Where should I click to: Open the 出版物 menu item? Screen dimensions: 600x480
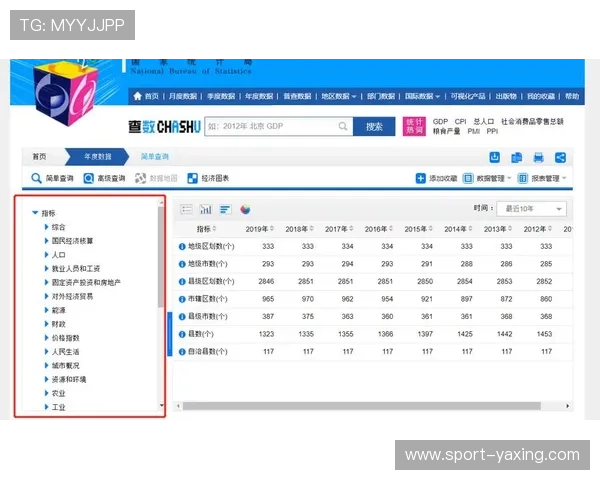506,96
